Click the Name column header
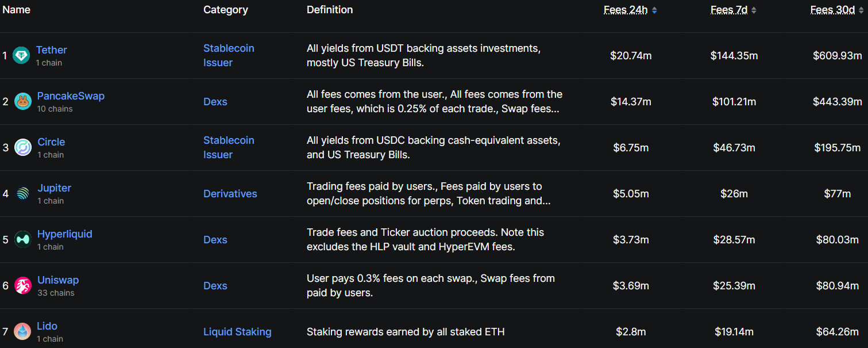868x348 pixels. 16,10
